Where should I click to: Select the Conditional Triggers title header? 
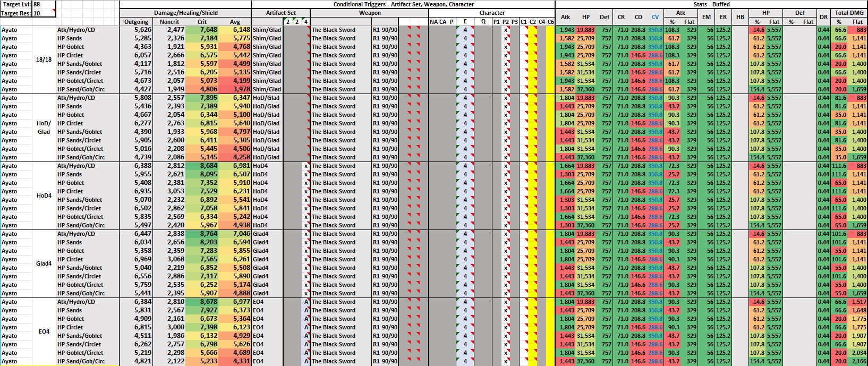(x=403, y=4)
